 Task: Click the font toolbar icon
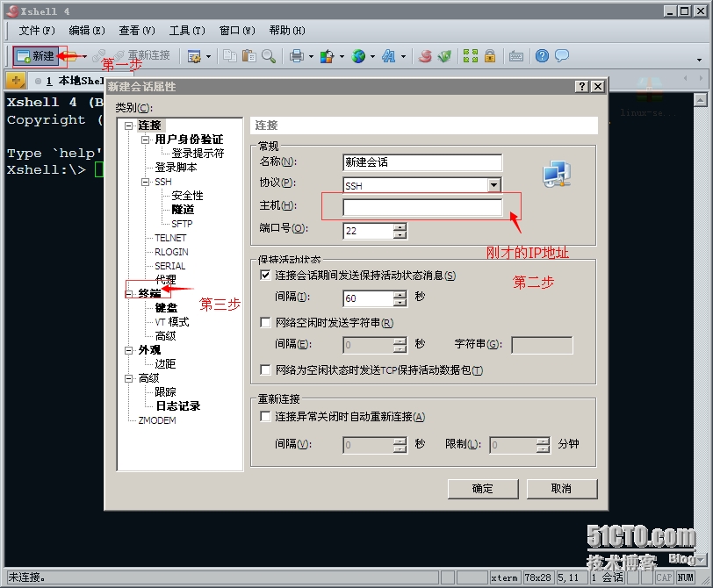(389, 56)
